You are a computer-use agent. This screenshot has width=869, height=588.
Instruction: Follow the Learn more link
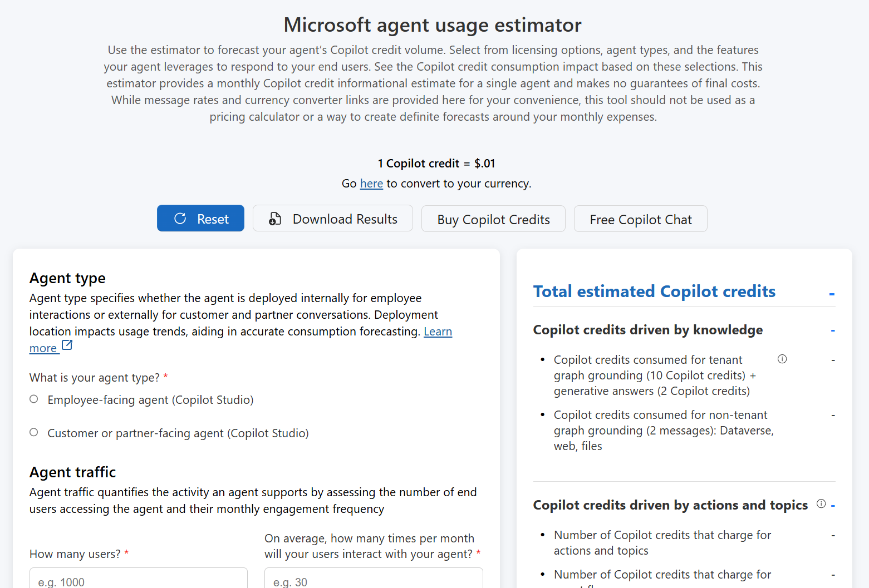(x=438, y=332)
